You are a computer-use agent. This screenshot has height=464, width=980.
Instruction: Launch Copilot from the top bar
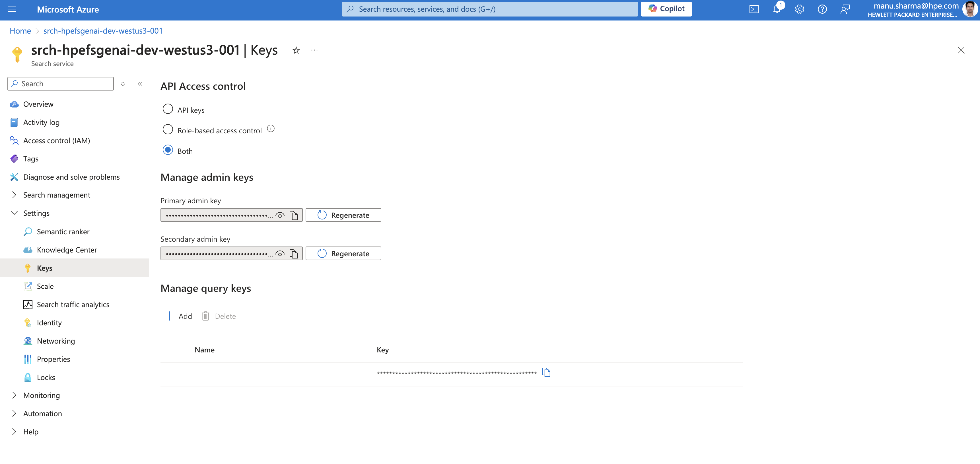pyautogui.click(x=666, y=9)
